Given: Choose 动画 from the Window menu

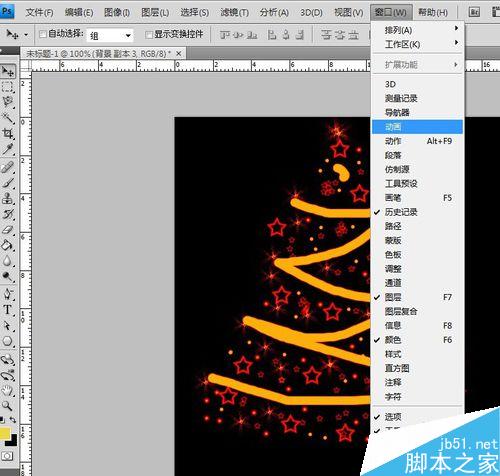Looking at the screenshot, I should point(417,127).
